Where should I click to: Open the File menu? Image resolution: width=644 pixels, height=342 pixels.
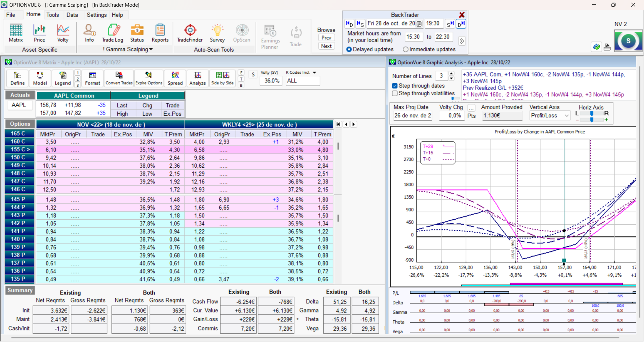11,15
